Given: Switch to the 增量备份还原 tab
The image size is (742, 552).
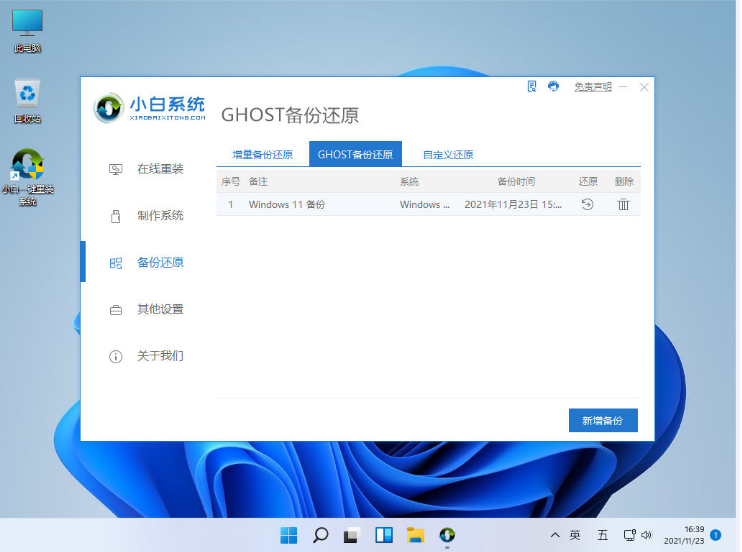Looking at the screenshot, I should coord(262,155).
